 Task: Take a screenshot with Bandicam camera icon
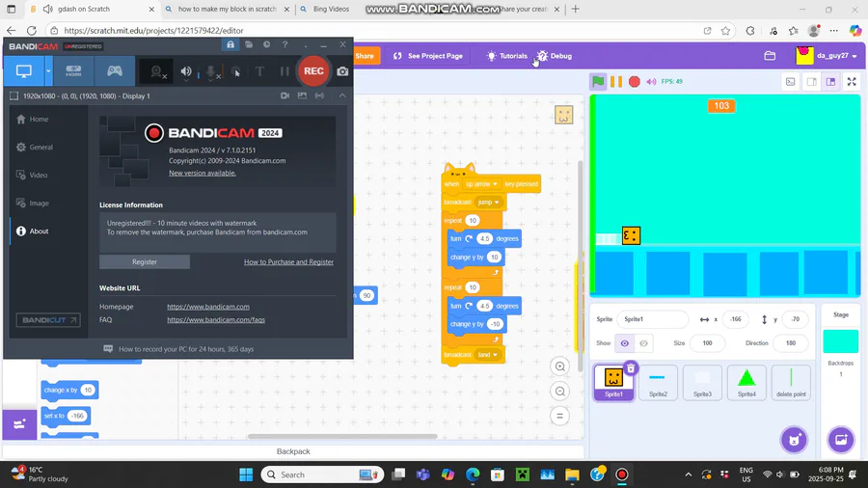[x=342, y=71]
